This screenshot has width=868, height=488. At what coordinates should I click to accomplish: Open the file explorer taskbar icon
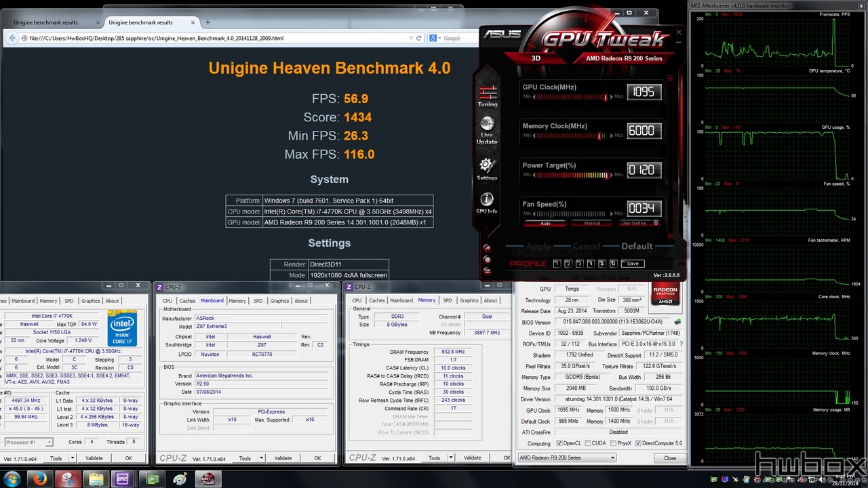point(96,479)
